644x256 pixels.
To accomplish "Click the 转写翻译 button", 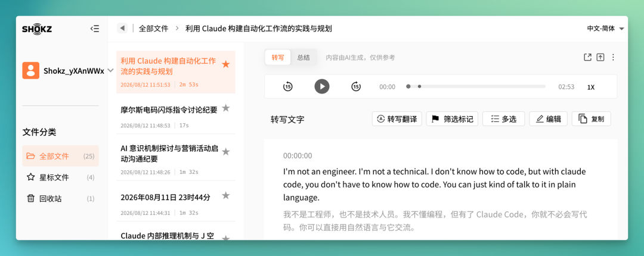I will point(397,119).
